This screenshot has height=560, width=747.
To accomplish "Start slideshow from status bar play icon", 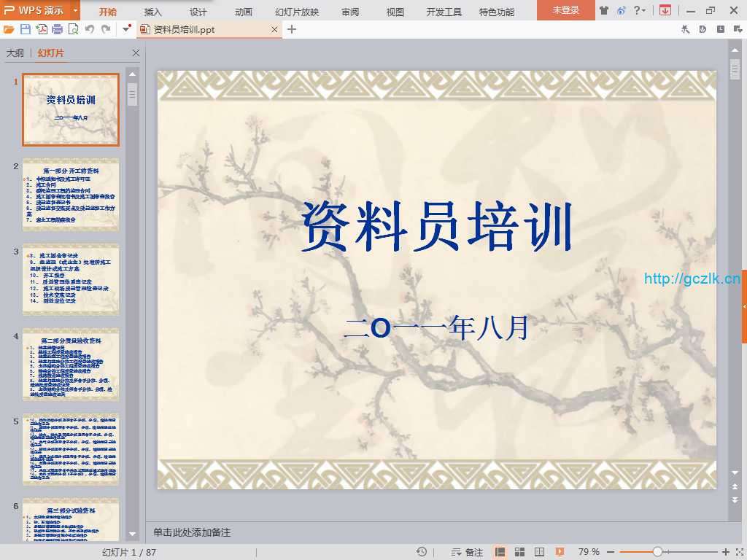I will pos(560,552).
